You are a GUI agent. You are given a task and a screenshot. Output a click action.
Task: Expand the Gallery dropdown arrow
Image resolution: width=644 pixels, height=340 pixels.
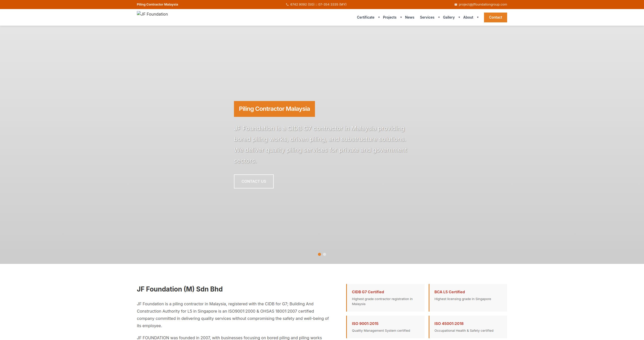click(x=459, y=17)
